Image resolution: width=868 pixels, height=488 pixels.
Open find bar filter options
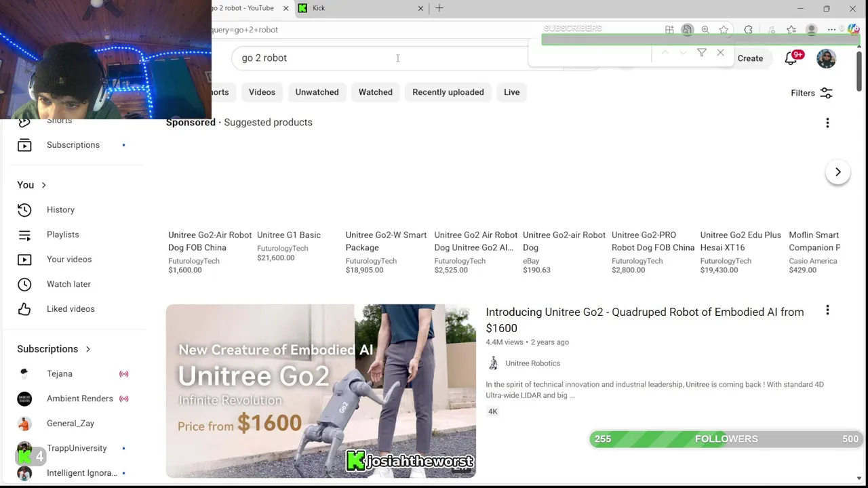(702, 53)
